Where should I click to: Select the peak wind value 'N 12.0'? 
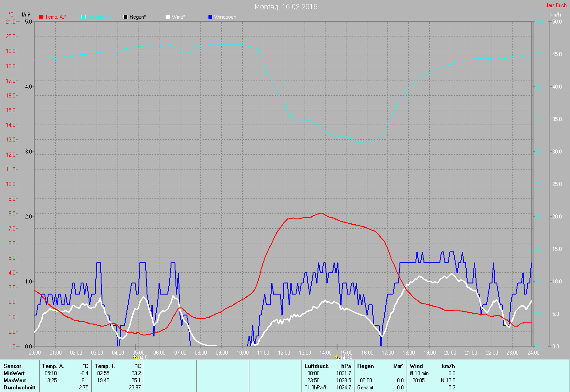tap(448, 380)
